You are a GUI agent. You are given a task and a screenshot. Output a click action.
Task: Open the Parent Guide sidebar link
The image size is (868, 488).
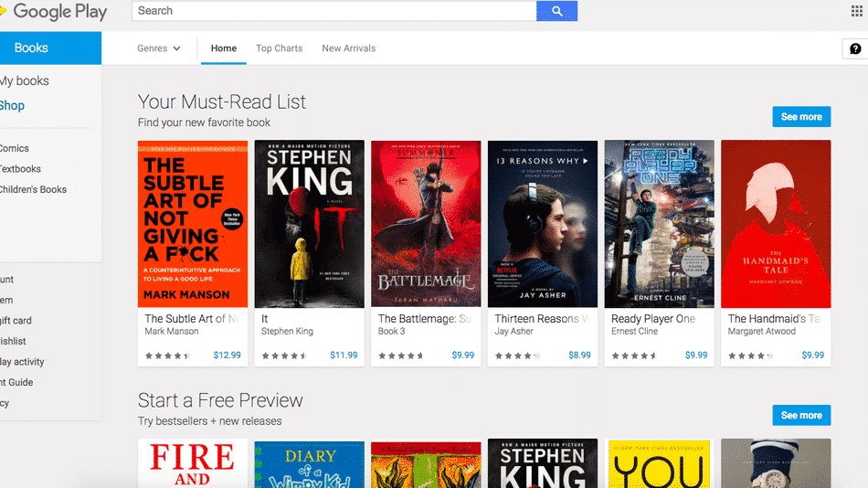16,382
